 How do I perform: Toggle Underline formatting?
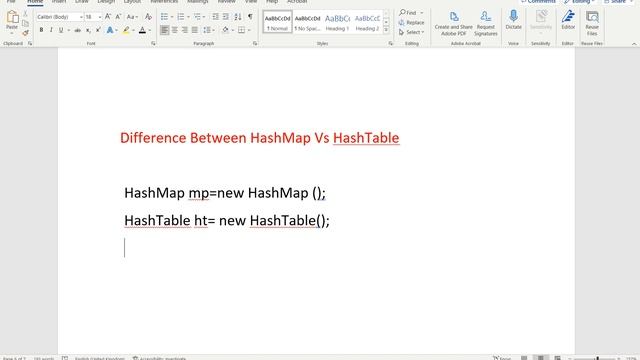(61, 30)
